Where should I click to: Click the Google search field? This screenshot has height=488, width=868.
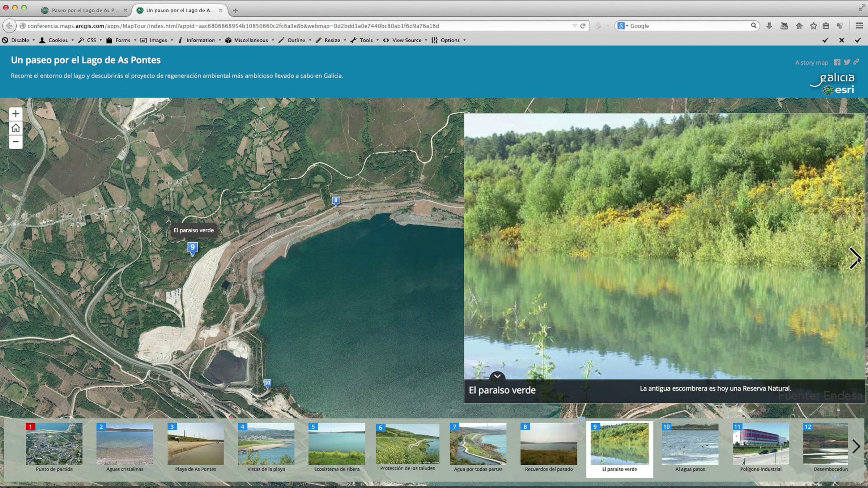(687, 26)
